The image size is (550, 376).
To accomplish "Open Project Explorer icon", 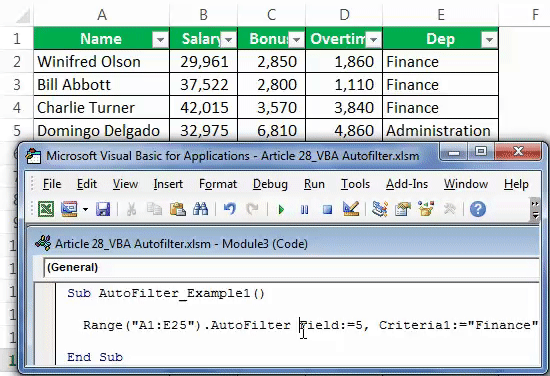I will point(380,209).
